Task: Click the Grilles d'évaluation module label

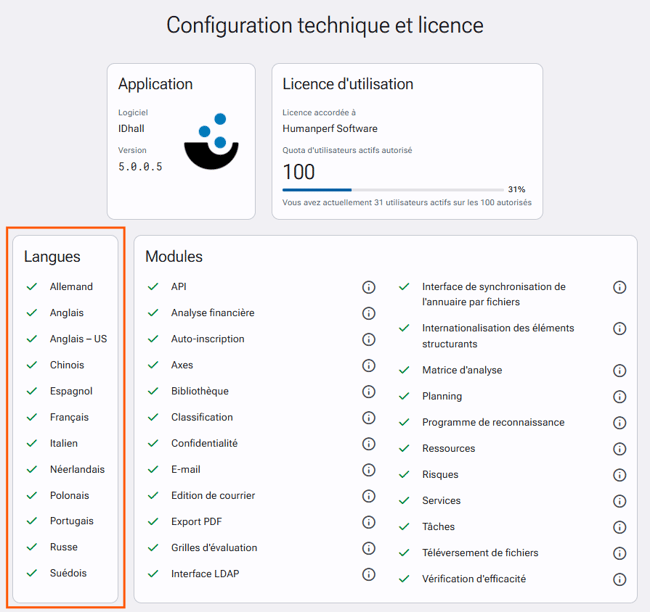Action: tap(214, 548)
